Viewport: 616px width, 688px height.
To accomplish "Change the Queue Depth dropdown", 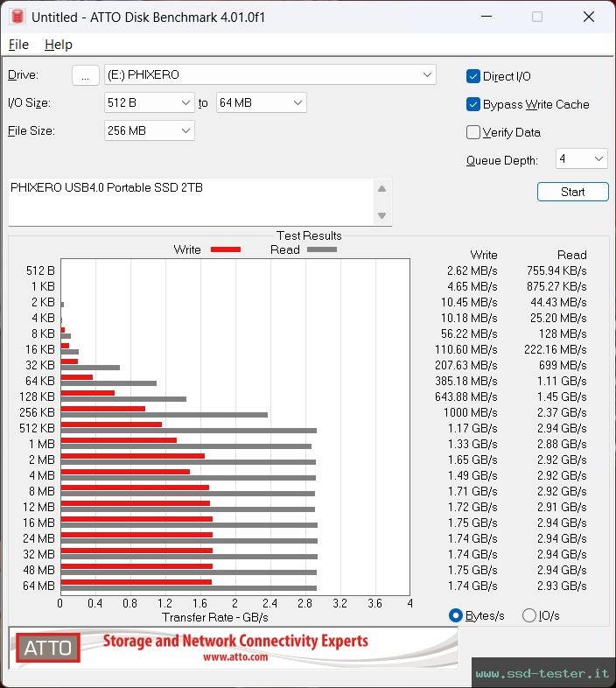I will 581,158.
